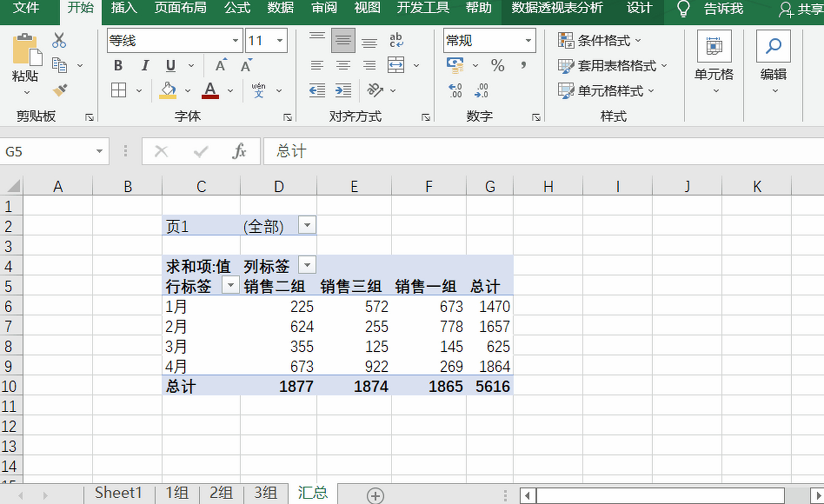
Task: Switch to the 页面布局 tab
Action: click(x=180, y=8)
